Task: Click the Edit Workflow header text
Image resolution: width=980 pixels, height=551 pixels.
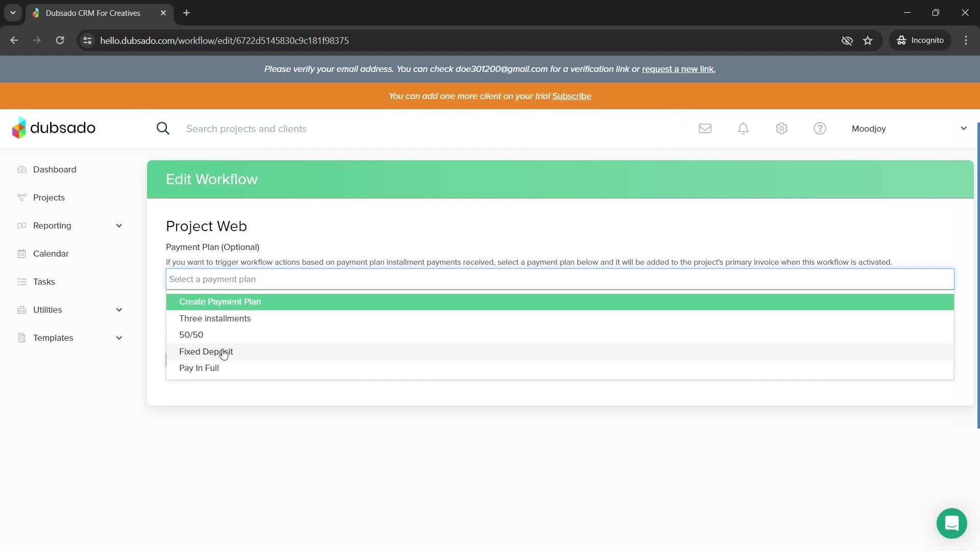Action: coord(212,179)
